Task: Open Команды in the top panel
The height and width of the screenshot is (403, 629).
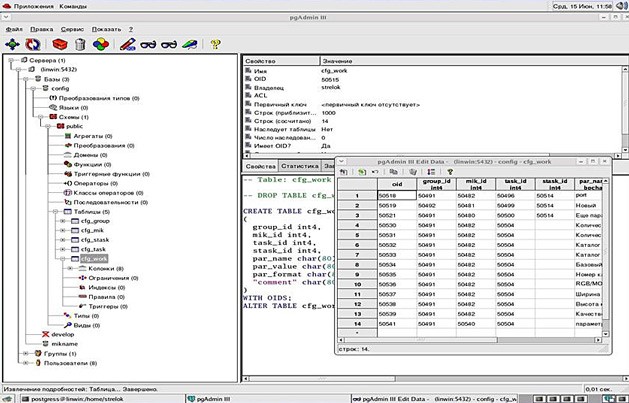Action: point(73,6)
